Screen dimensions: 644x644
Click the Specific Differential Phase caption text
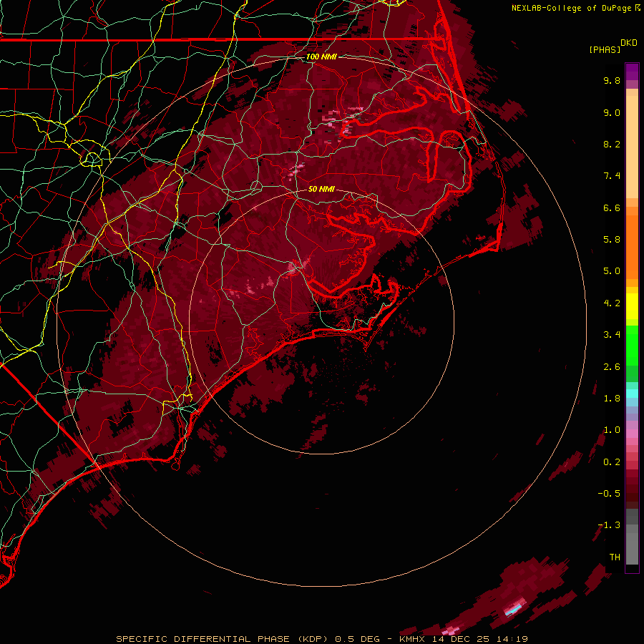click(223, 639)
